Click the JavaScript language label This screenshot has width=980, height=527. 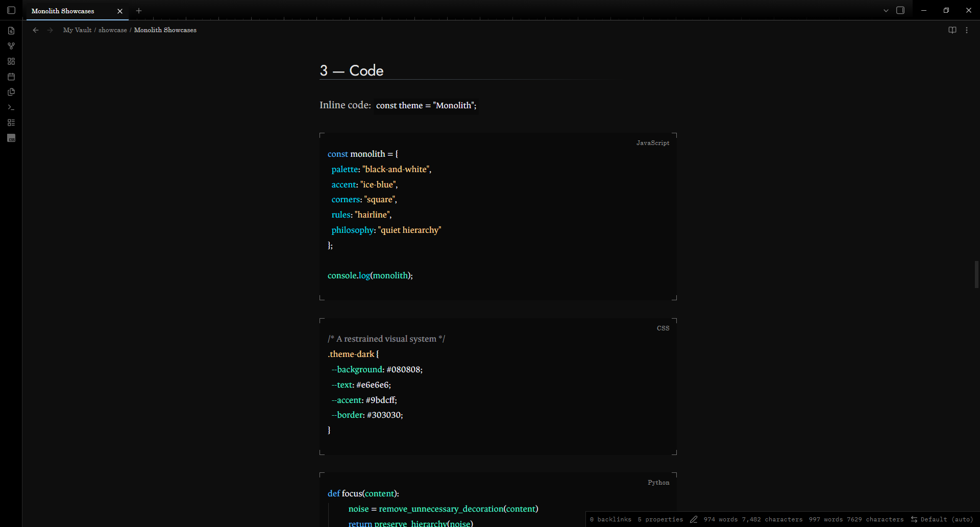click(653, 143)
